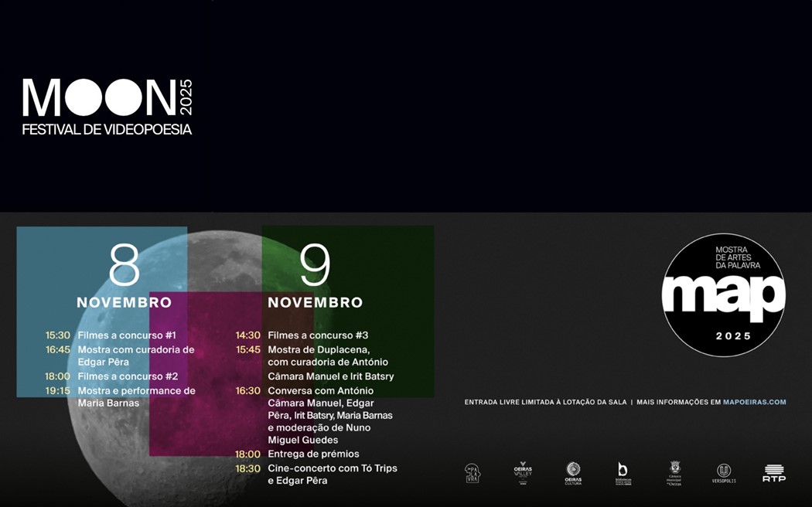
Task: Open the MAPOEIRAS.COM link
Action: (x=754, y=402)
